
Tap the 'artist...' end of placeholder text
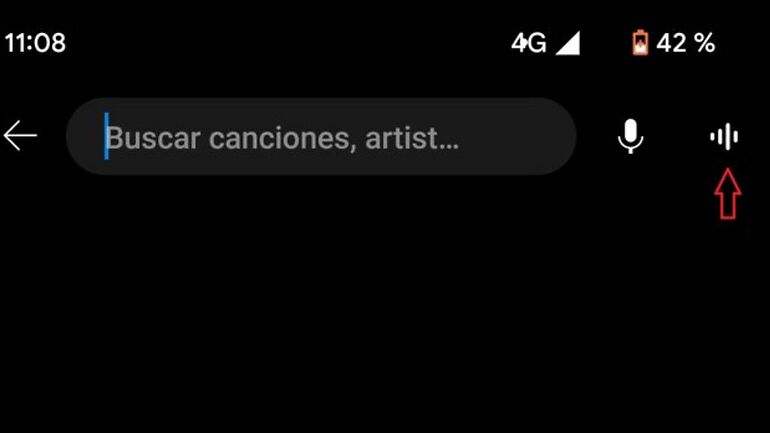(412, 138)
